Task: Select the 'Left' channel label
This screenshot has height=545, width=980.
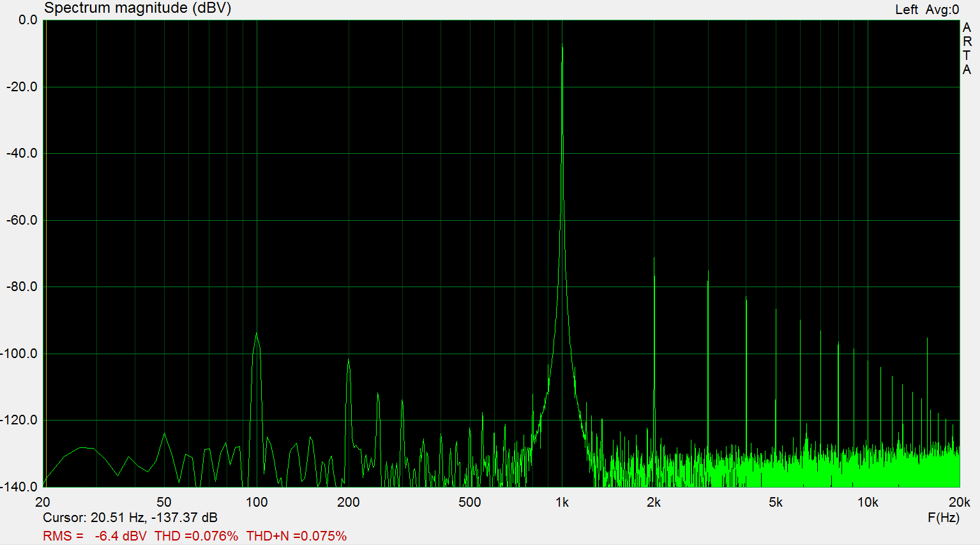Action: [906, 10]
